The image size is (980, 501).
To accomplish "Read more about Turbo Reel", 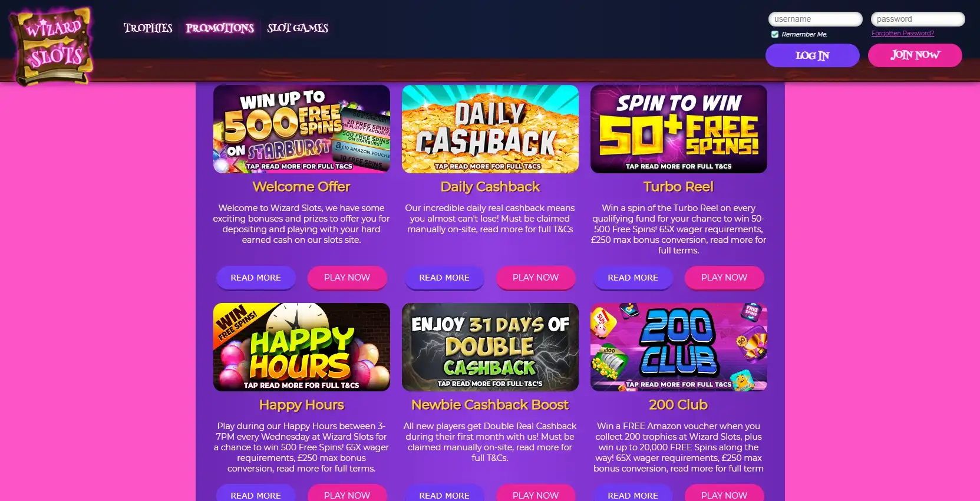I will pos(633,278).
